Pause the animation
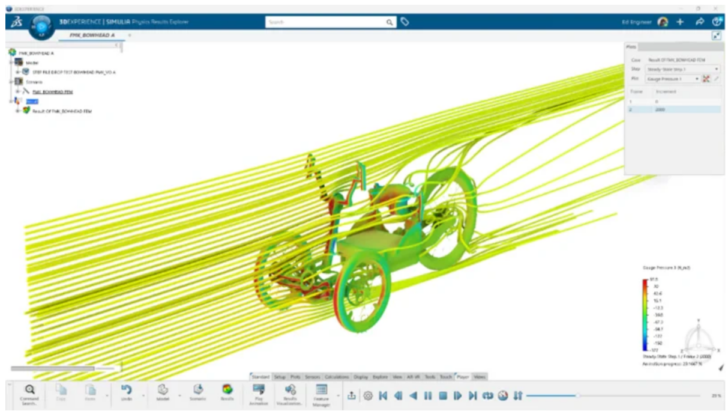This screenshot has width=728, height=417. [x=428, y=396]
